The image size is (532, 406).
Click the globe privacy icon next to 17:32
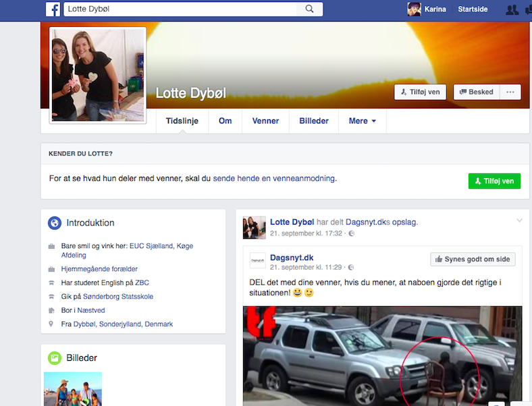352,233
